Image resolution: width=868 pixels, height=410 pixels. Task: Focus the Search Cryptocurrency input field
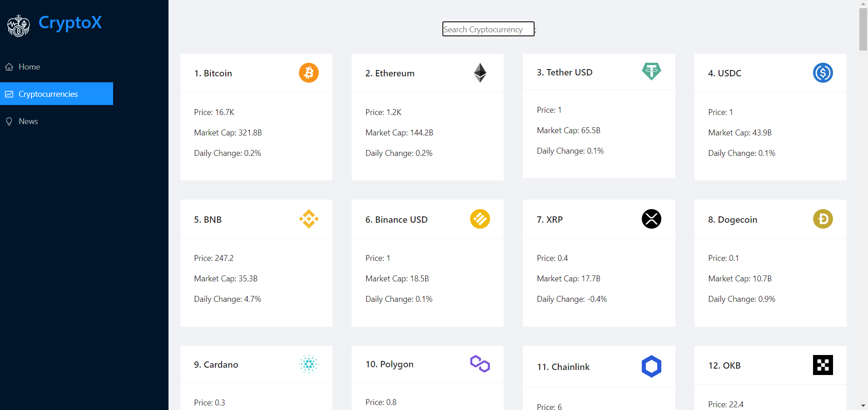click(488, 29)
